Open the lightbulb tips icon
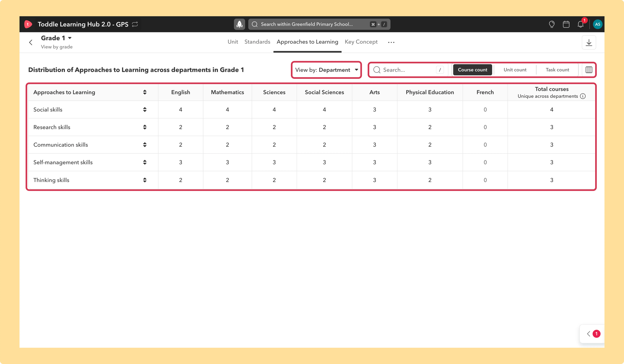Viewport: 624px width, 364px height. 552,24
